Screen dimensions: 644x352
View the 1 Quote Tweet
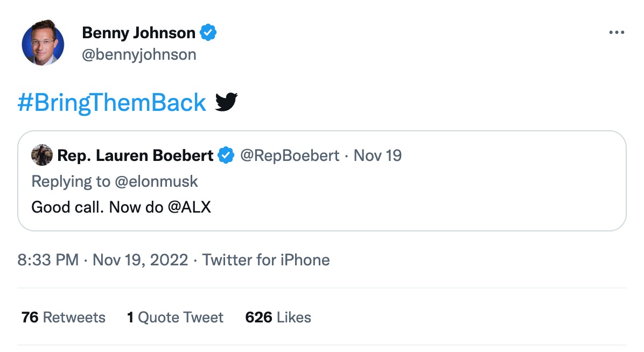175,318
